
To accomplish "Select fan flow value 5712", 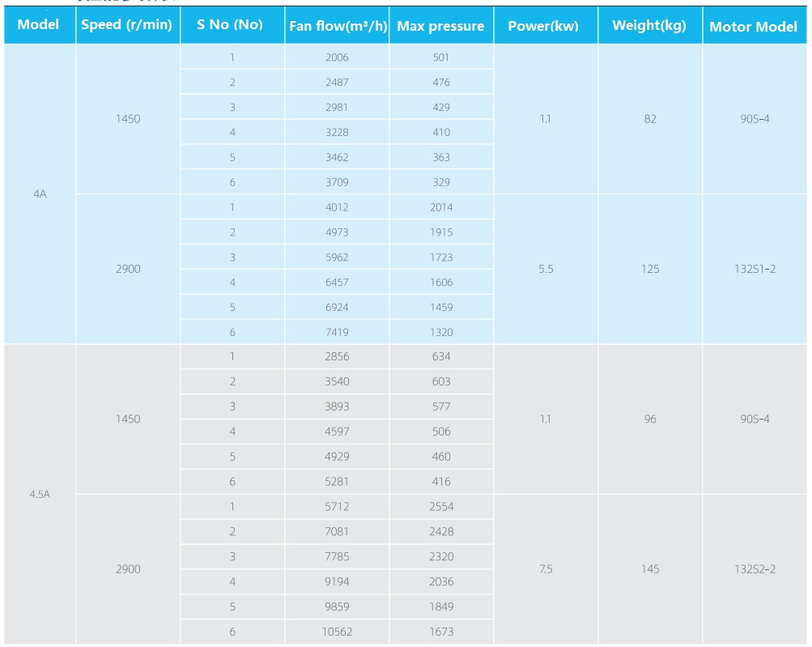I will point(337,507).
